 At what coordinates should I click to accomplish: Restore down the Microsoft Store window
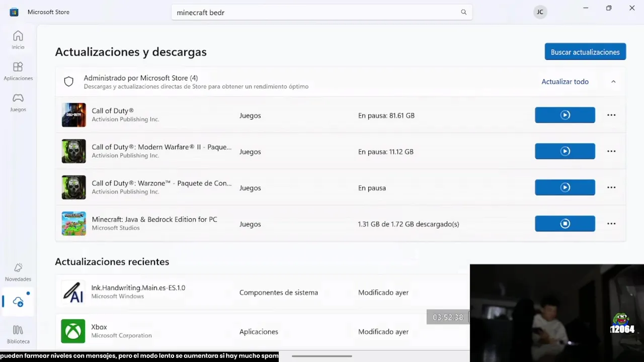[x=609, y=8]
